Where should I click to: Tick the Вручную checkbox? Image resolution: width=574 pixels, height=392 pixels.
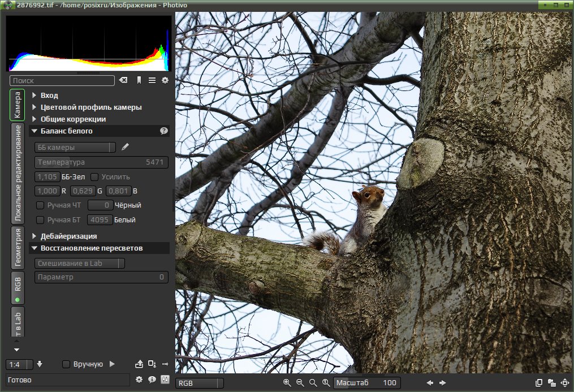[66, 364]
